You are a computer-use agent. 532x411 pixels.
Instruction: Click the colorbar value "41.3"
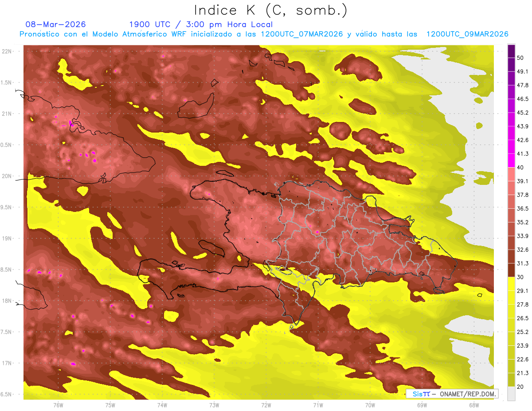point(523,154)
